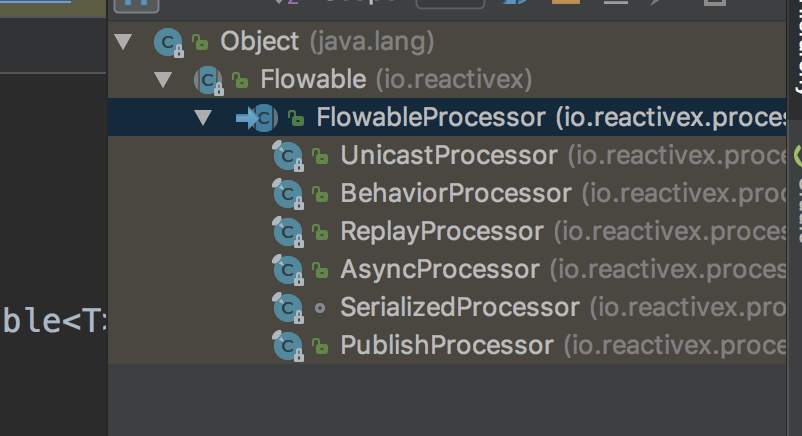Image resolution: width=802 pixels, height=436 pixels.
Task: Collapse the Object (java.lang) node
Action: (x=123, y=41)
